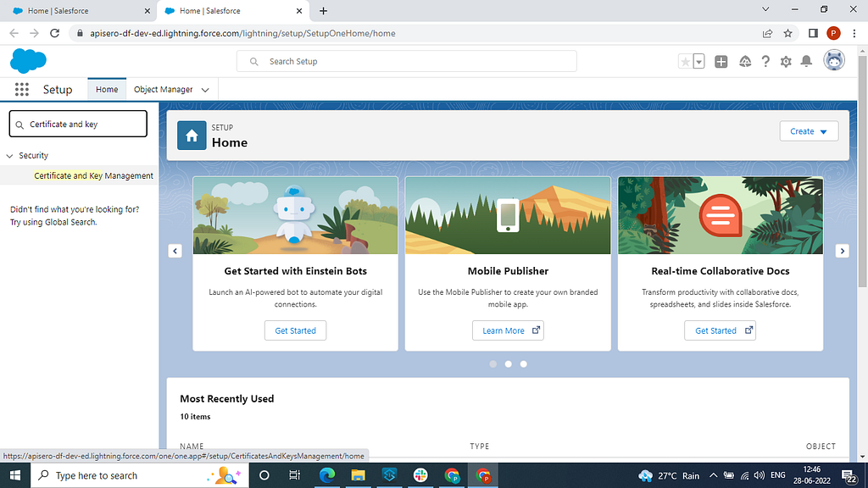Open Salesforce Help question mark icon
The image size is (868, 488).
[x=765, y=61]
